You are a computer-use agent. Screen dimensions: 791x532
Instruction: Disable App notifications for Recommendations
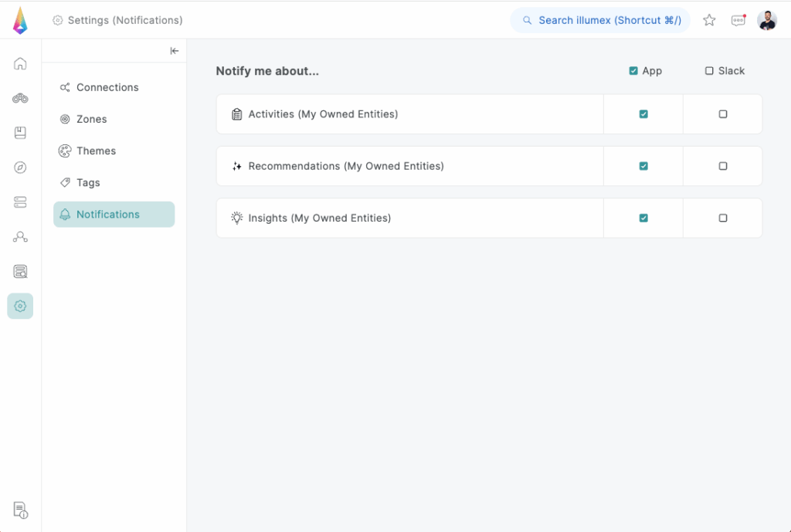pyautogui.click(x=643, y=166)
